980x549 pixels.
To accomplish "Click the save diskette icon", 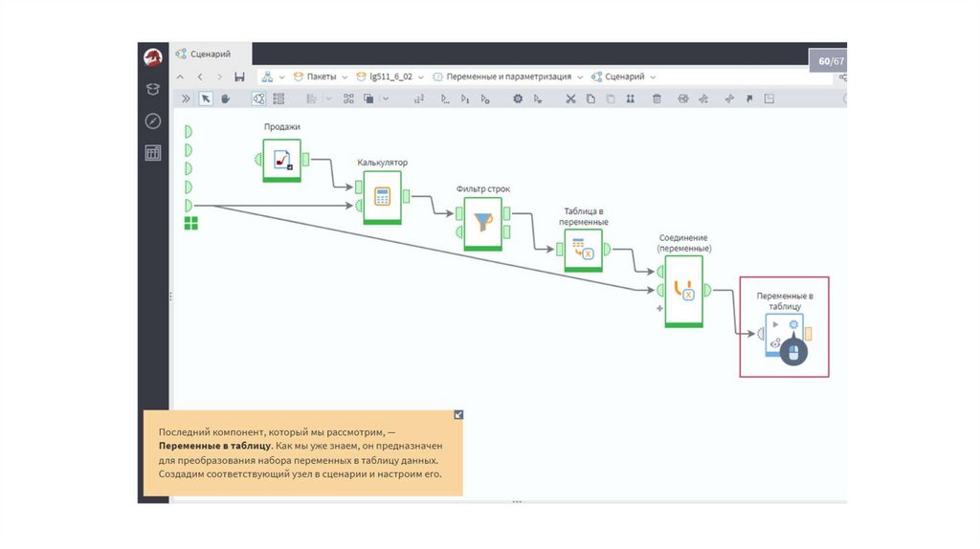I will 239,77.
